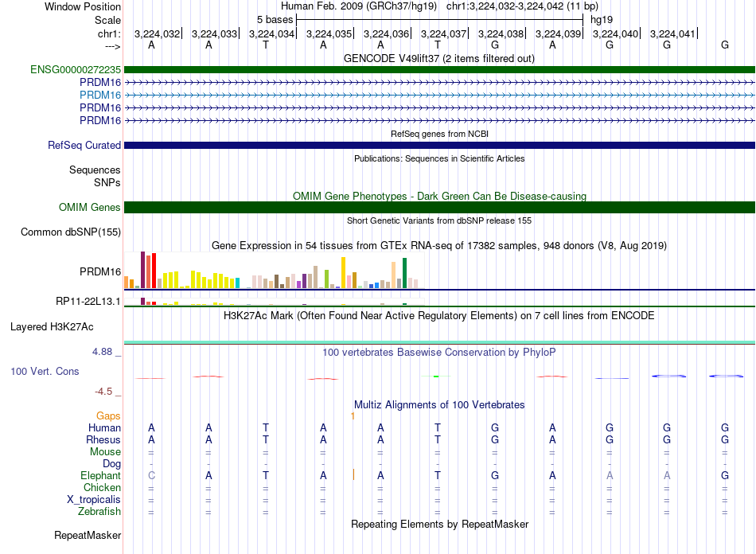The image size is (756, 554).
Task: Click the OMIM Genes track label
Action: coord(90,207)
